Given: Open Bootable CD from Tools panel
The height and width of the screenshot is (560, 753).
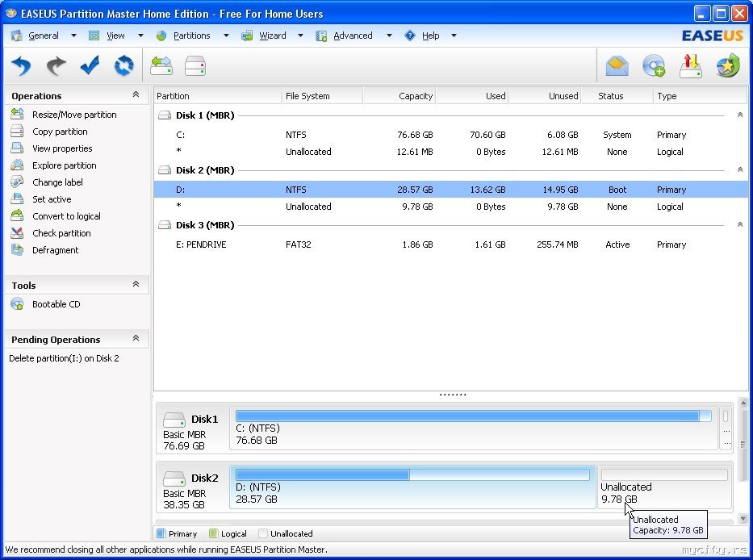Looking at the screenshot, I should tap(56, 304).
